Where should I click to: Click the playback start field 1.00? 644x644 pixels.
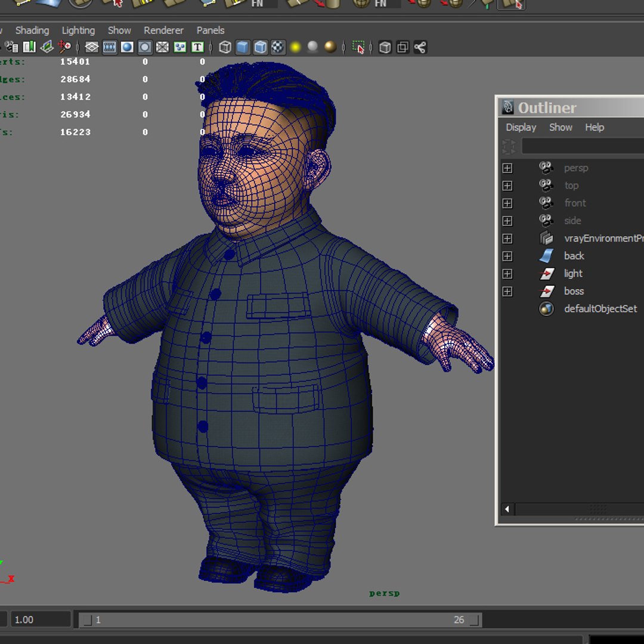coord(40,620)
